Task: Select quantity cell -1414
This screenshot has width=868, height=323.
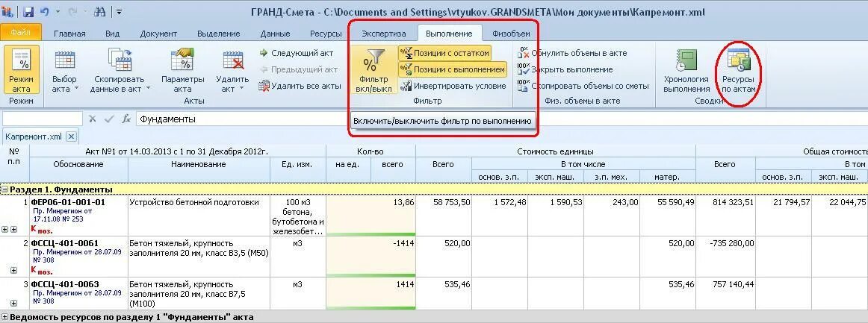Action: point(393,257)
